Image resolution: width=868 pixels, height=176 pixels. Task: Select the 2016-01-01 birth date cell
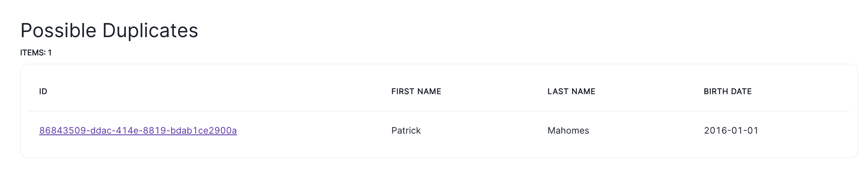tap(731, 130)
